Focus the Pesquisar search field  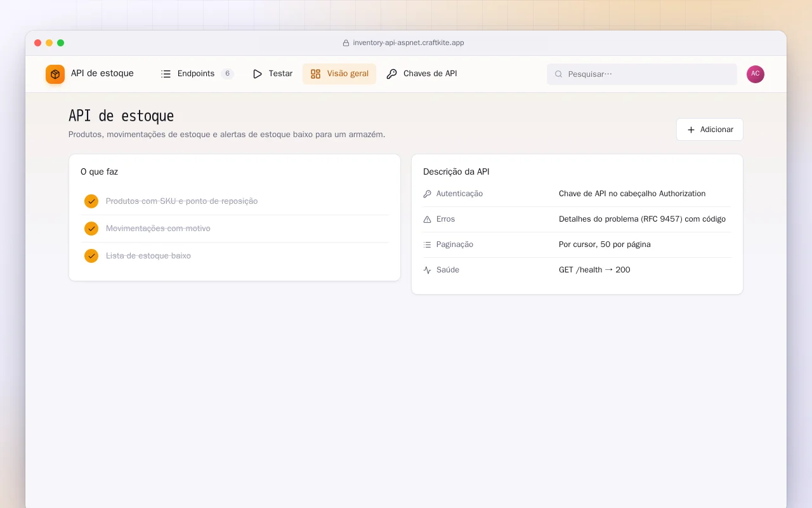pyautogui.click(x=642, y=74)
